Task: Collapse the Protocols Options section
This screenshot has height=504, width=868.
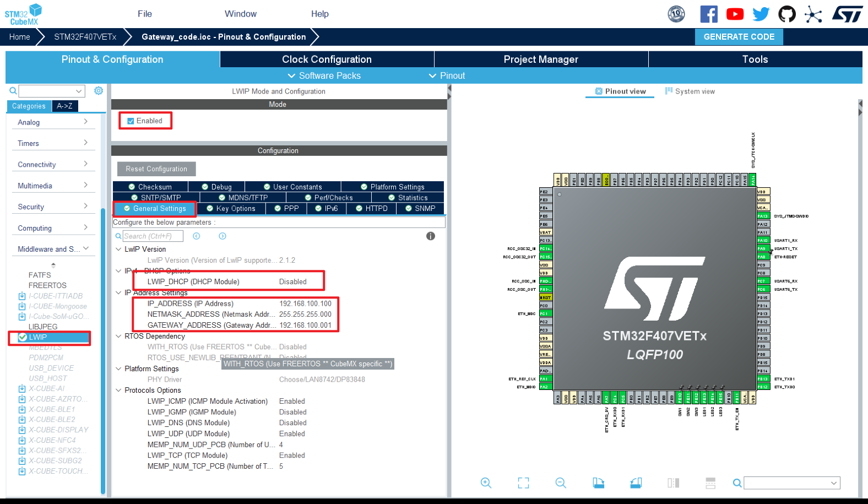Action: pyautogui.click(x=118, y=390)
